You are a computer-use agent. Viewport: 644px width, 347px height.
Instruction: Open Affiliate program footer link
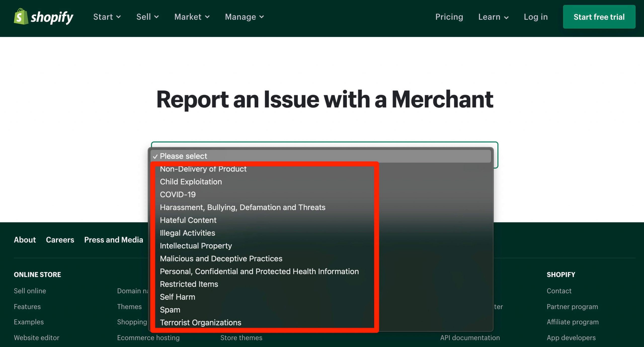pyautogui.click(x=573, y=322)
